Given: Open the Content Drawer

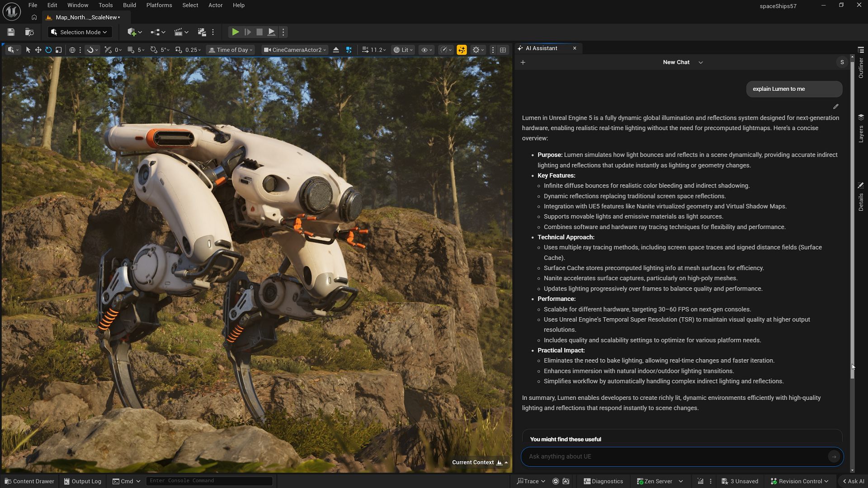Looking at the screenshot, I should (29, 481).
